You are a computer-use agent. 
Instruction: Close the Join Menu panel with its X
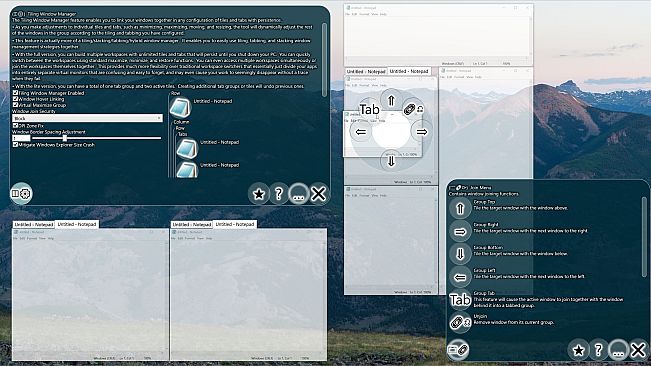(638, 350)
